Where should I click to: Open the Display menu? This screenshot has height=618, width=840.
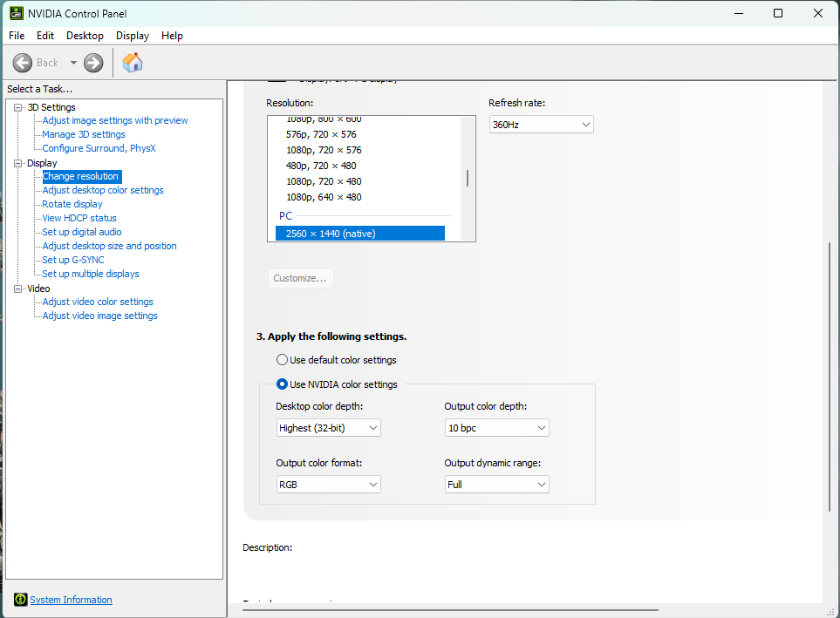[133, 36]
